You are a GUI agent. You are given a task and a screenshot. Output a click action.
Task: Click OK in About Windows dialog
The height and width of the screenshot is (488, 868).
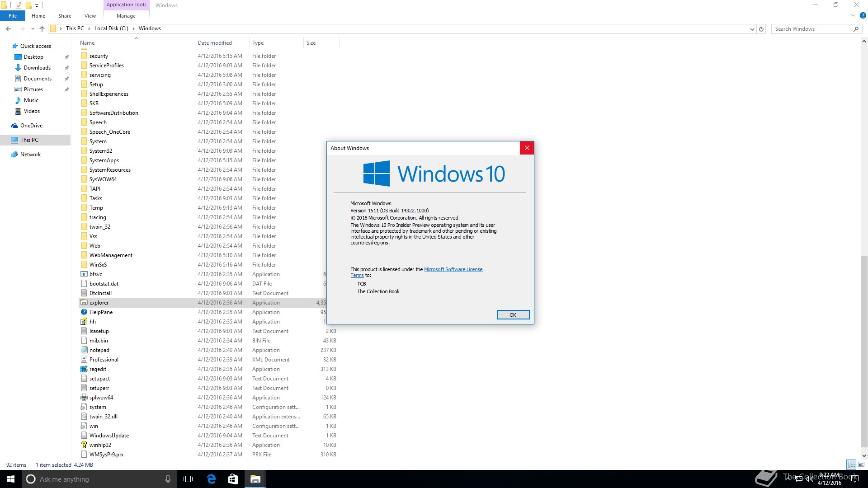(513, 315)
